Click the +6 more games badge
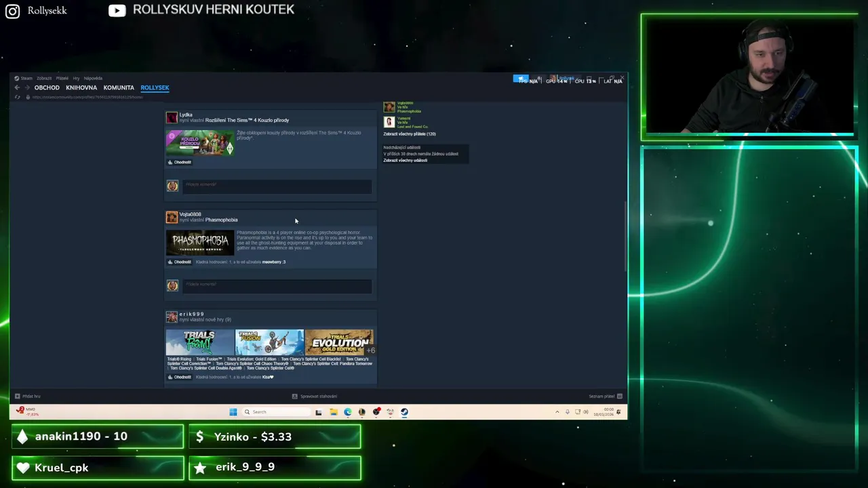Viewport: 868px width, 488px height. click(370, 350)
